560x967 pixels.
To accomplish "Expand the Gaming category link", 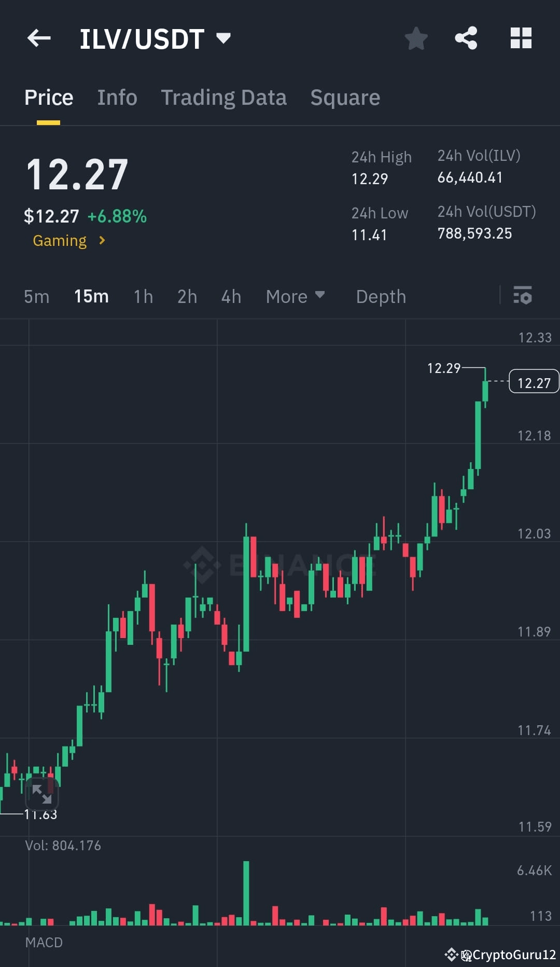I will (x=67, y=240).
